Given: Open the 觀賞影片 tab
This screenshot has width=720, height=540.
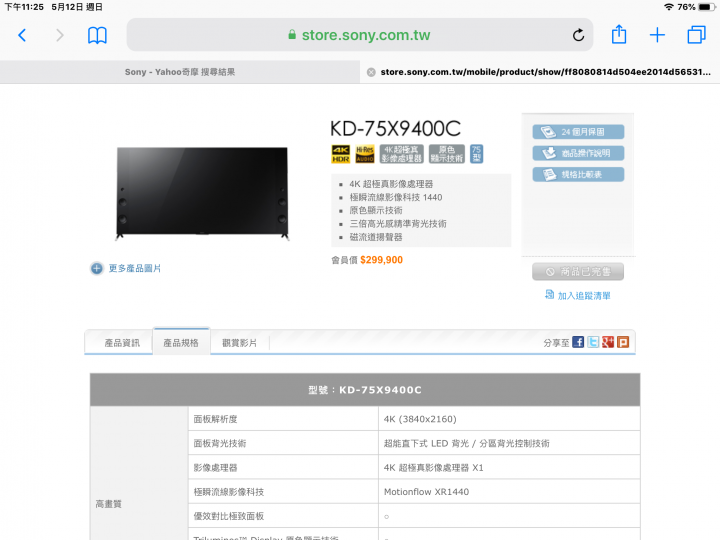Looking at the screenshot, I should click(x=240, y=343).
